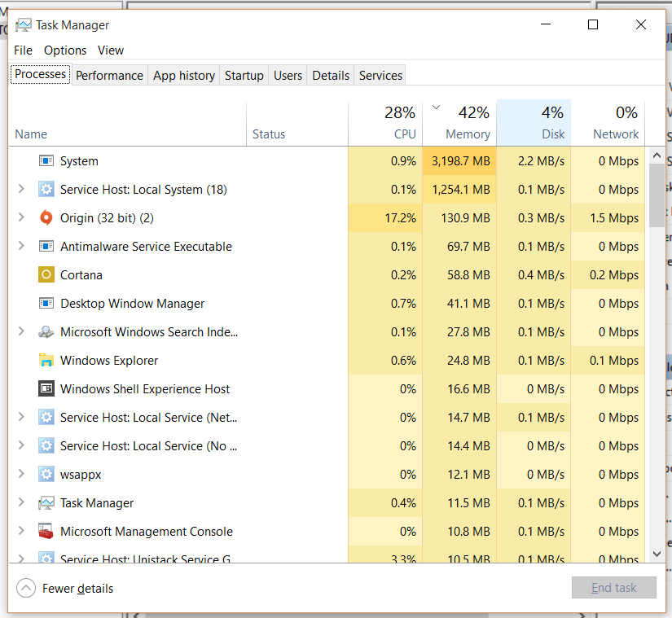Viewport: 672px width, 618px height.
Task: Switch to the Performance tab
Action: coord(109,75)
